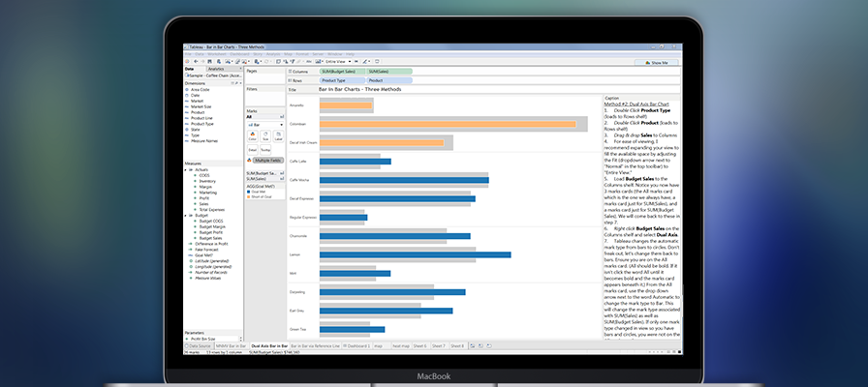Select the Market Size dimension
Viewport: 868px width, 387px height.
tap(201, 106)
